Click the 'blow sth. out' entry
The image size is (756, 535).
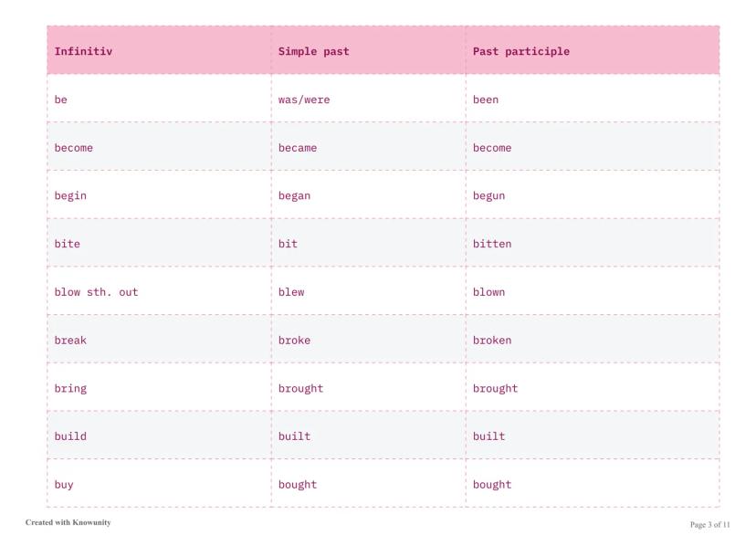(96, 292)
